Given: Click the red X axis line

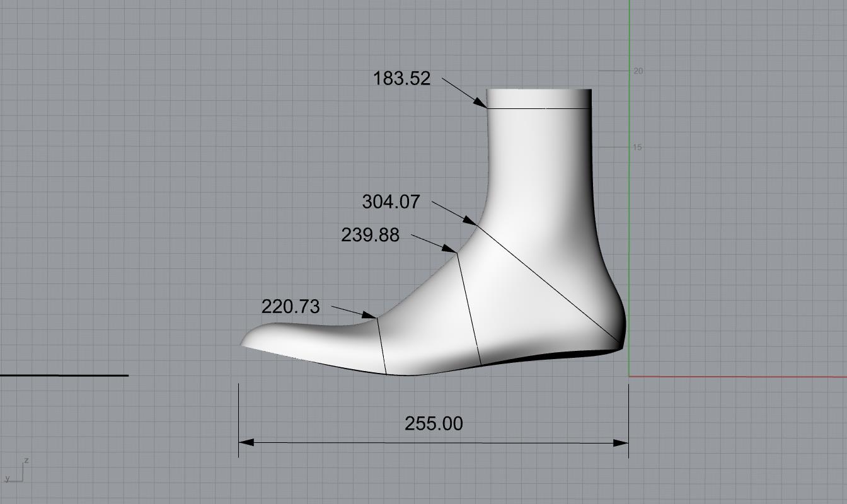Looking at the screenshot, I should [x=738, y=377].
